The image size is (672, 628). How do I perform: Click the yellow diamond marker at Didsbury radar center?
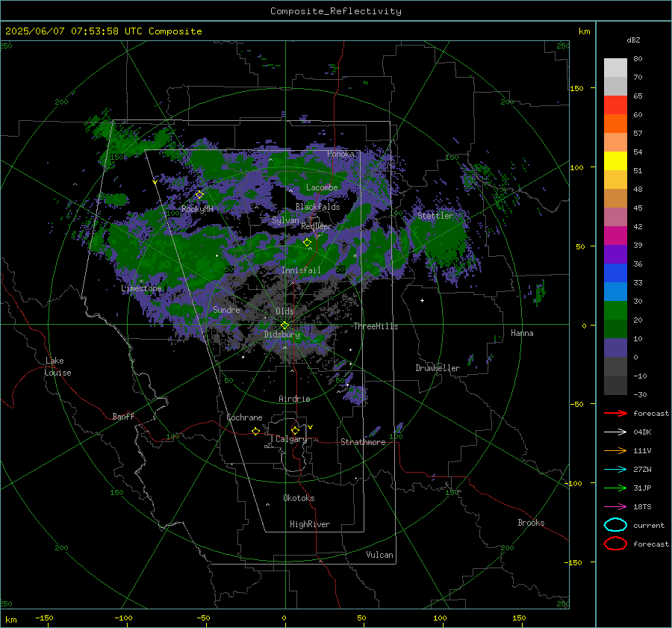[x=284, y=325]
